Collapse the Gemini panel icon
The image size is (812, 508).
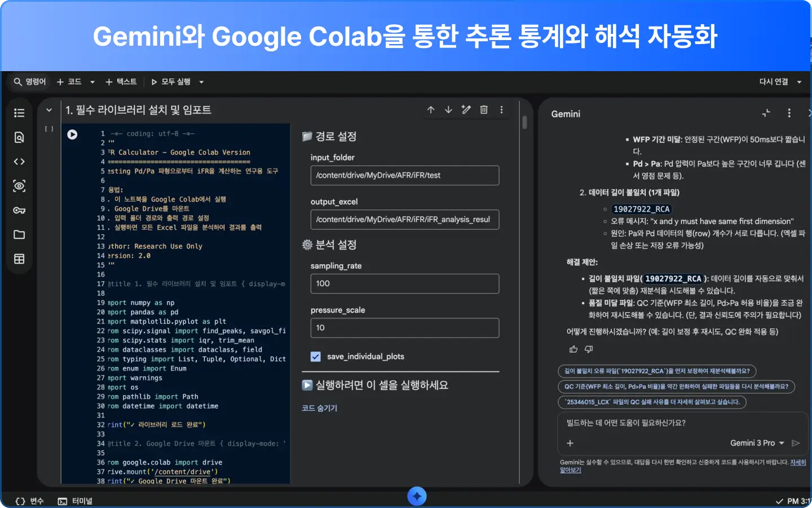pyautogui.click(x=766, y=113)
